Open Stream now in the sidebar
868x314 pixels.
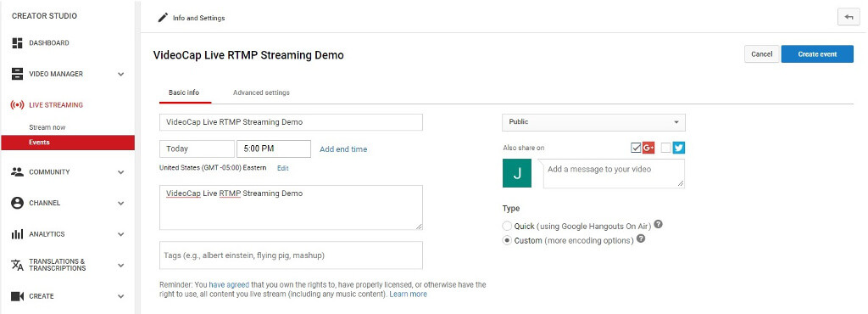[47, 127]
